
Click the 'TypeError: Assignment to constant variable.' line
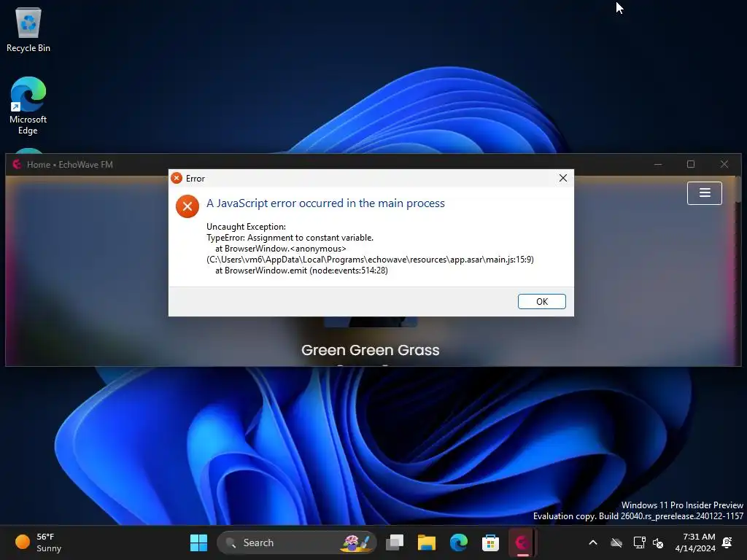click(290, 238)
